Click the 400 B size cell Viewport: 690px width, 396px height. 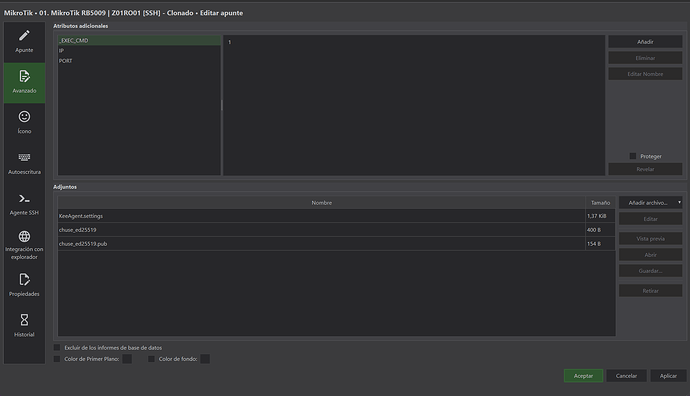tap(600, 230)
